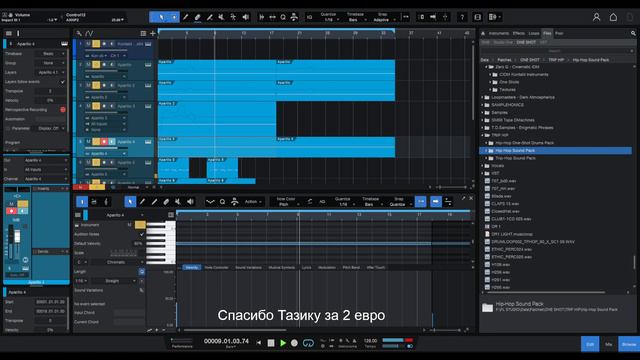Toggle Audition Notes checkbox
The height and width of the screenshot is (360, 640).
tap(142, 234)
